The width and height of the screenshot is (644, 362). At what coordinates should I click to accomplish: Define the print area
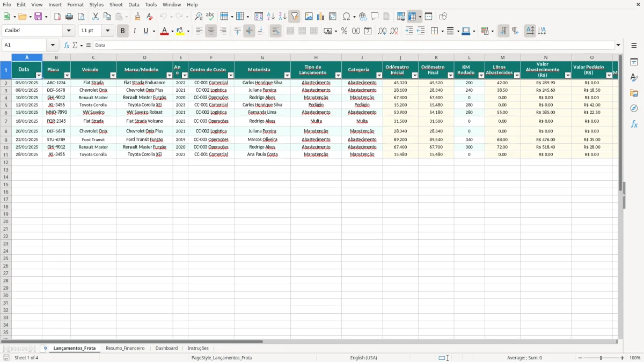401,17
